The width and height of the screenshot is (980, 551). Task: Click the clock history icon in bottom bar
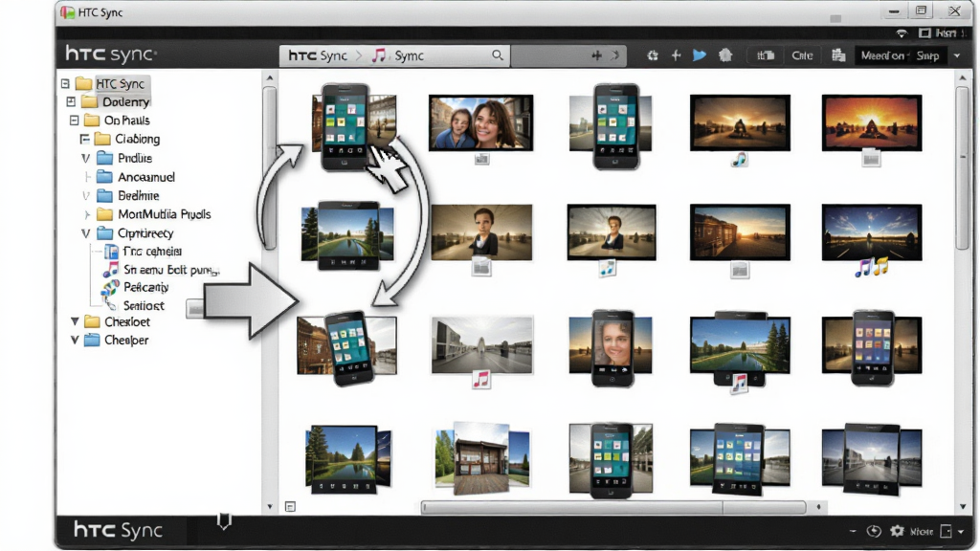click(x=874, y=532)
